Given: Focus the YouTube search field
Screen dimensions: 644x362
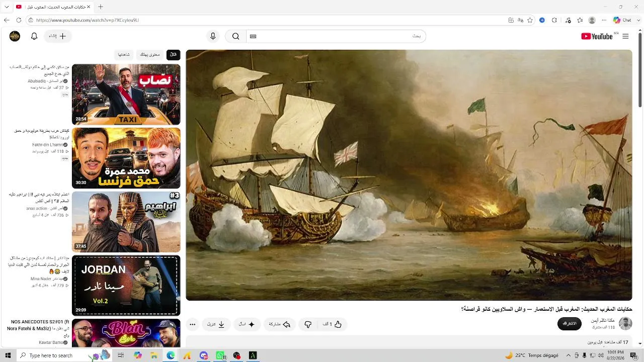Looking at the screenshot, I should click(336, 36).
